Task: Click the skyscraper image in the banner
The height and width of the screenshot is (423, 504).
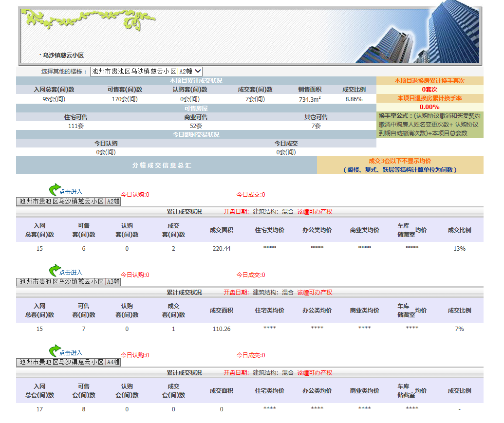Action: 418,32
